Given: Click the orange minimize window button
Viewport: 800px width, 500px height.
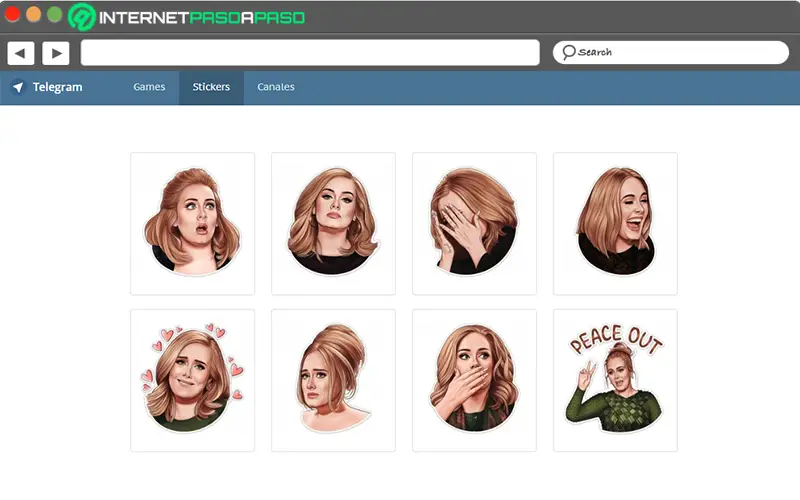Looking at the screenshot, I should pos(34,14).
